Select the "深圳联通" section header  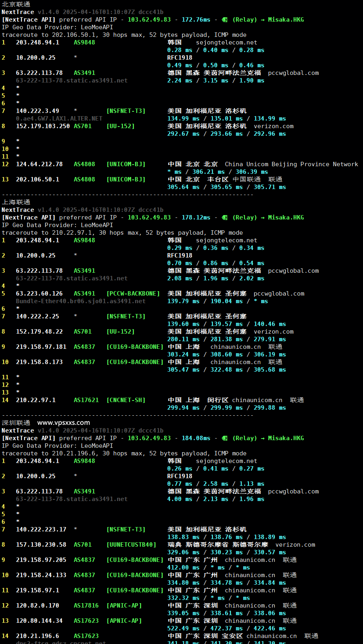click(16, 423)
